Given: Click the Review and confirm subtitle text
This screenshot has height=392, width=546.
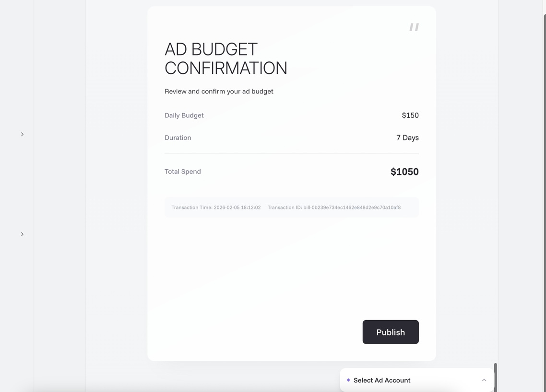Looking at the screenshot, I should coord(219,91).
